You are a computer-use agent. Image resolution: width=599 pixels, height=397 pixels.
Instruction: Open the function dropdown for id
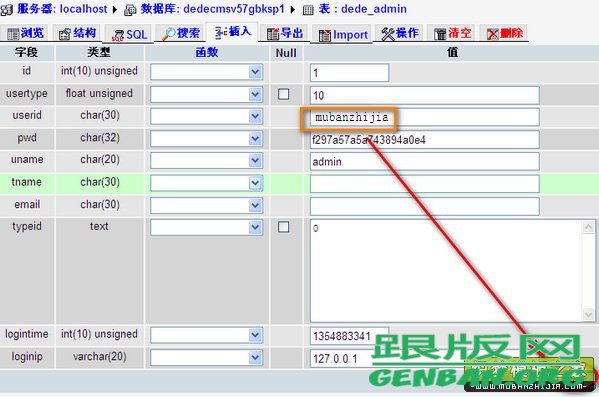pos(207,72)
